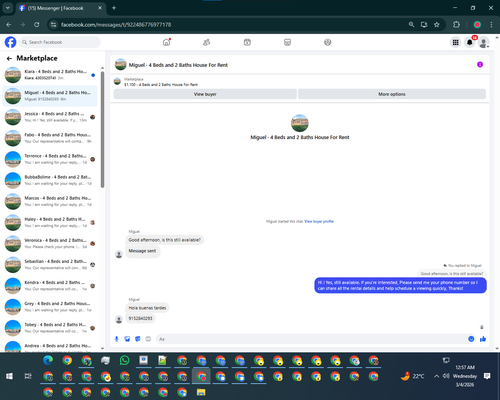The height and width of the screenshot is (400, 500).
Task: Open Task View on the taskbar
Action: (28, 376)
